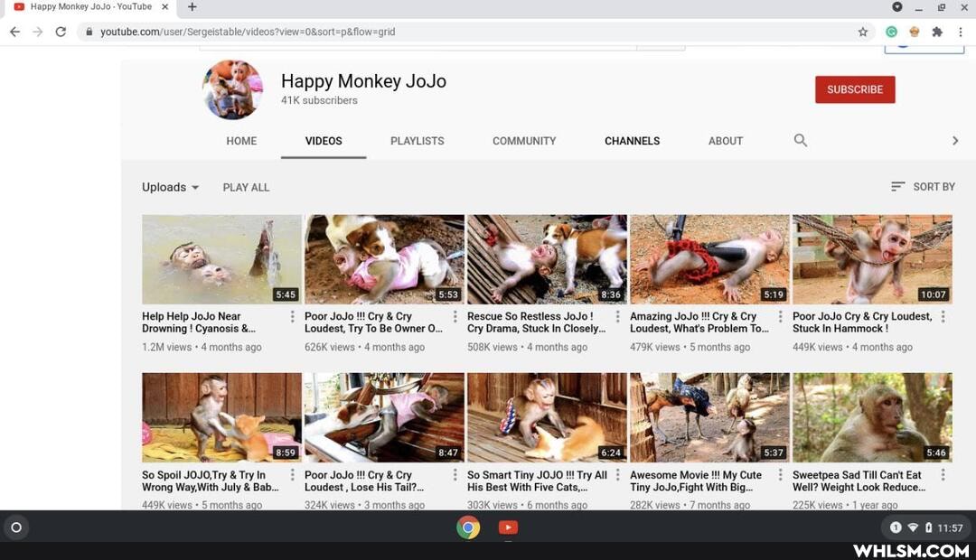Open options for So Smart Tiny JOJO video
The width and height of the screenshot is (976, 560).
[x=617, y=475]
